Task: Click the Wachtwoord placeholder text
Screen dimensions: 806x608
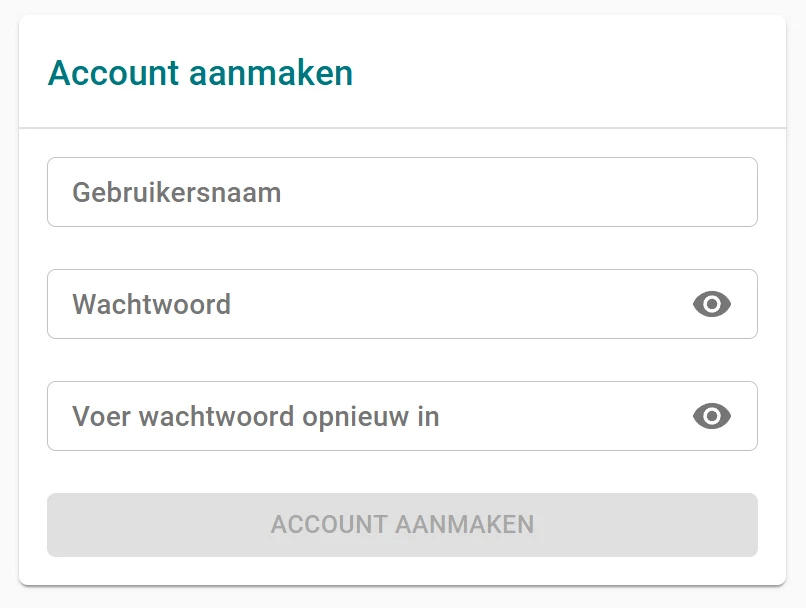Action: coord(152,304)
